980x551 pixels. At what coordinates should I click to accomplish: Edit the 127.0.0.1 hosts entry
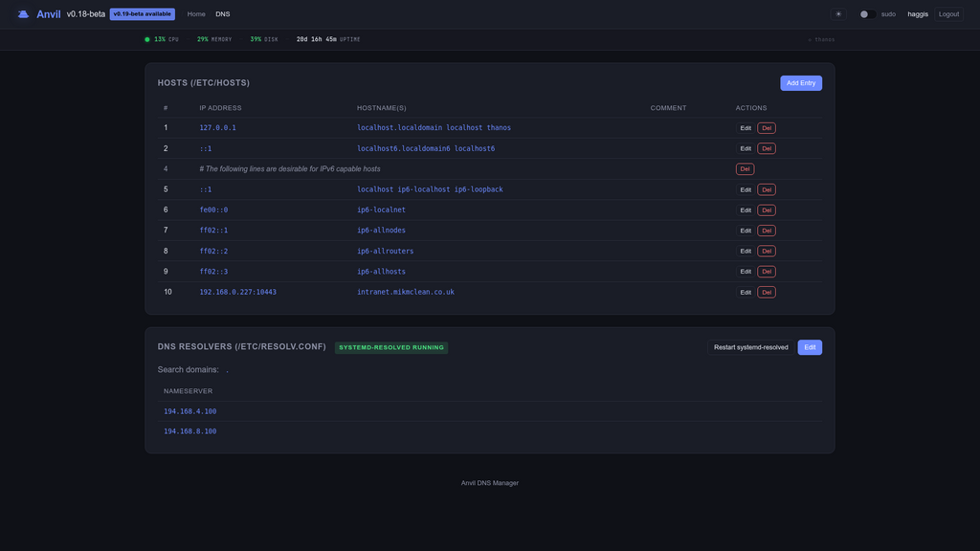[x=745, y=128]
